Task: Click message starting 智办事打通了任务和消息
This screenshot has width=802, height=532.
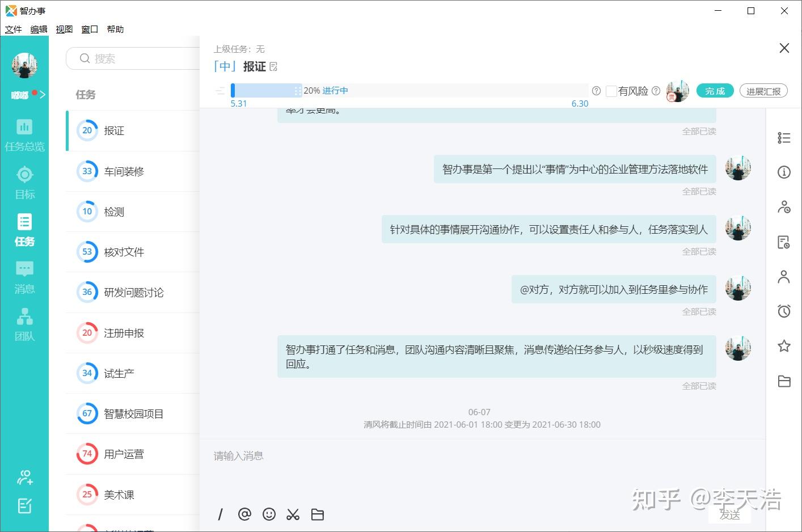Action: 497,357
